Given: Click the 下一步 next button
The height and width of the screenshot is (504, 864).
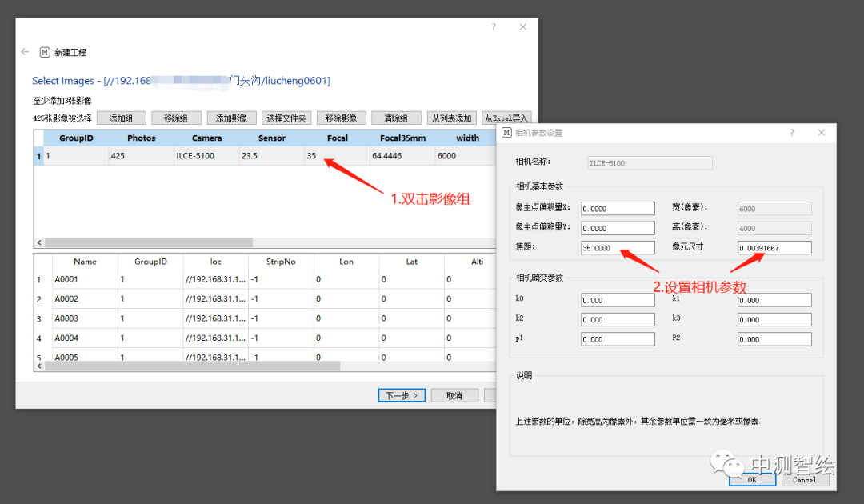Looking at the screenshot, I should pyautogui.click(x=402, y=396).
